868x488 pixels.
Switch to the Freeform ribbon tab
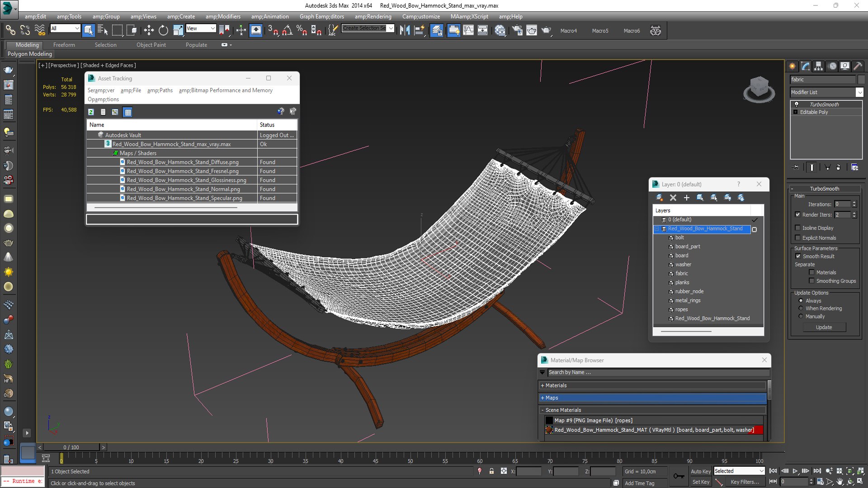click(x=64, y=45)
